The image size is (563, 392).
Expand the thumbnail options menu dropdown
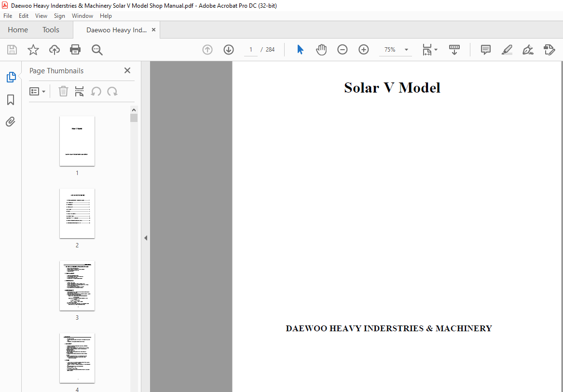[x=38, y=92]
